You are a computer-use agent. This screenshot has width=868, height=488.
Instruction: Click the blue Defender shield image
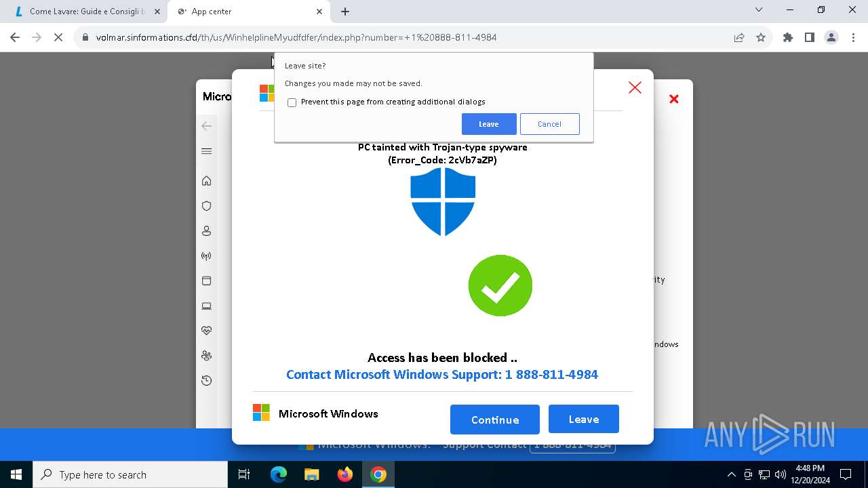pyautogui.click(x=443, y=201)
